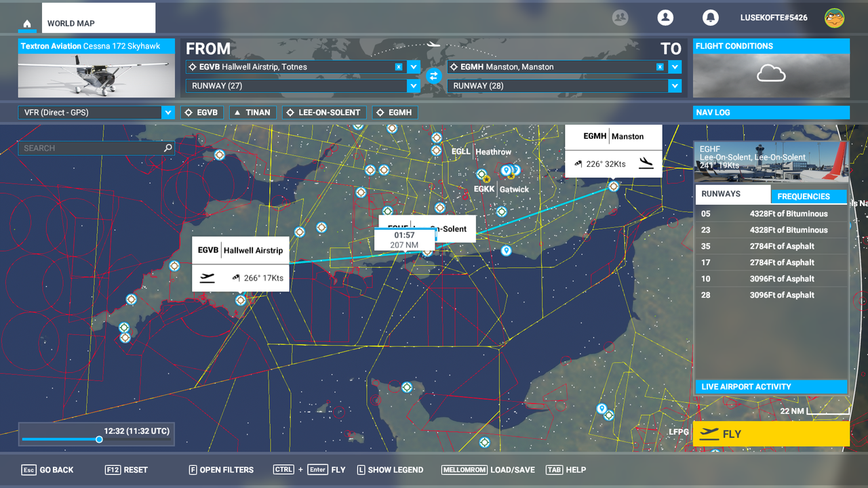Screen dimensions: 868x488
Task: Switch to the Runways tab
Action: coord(733,195)
